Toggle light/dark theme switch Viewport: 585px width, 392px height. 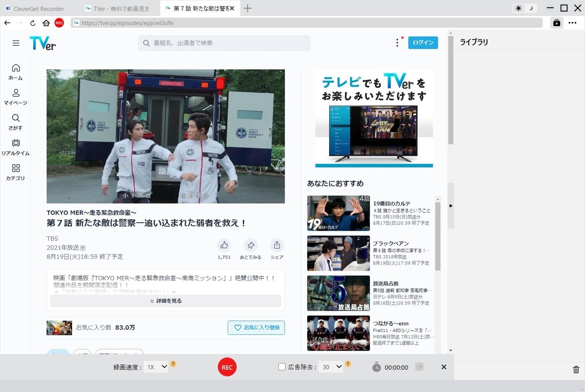pyautogui.click(x=525, y=8)
